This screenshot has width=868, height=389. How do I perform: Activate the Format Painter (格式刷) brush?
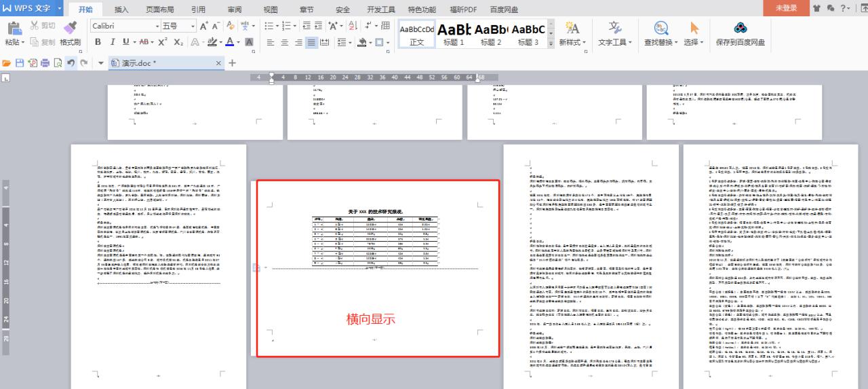70,34
